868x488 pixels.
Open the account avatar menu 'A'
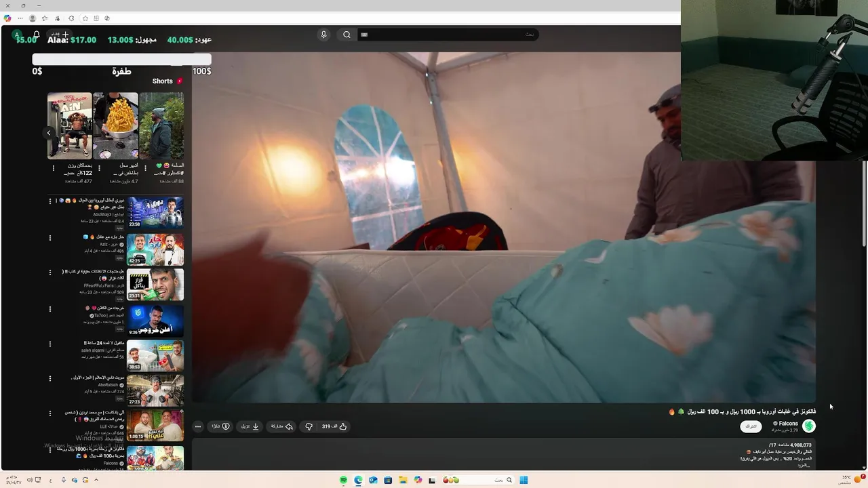17,35
